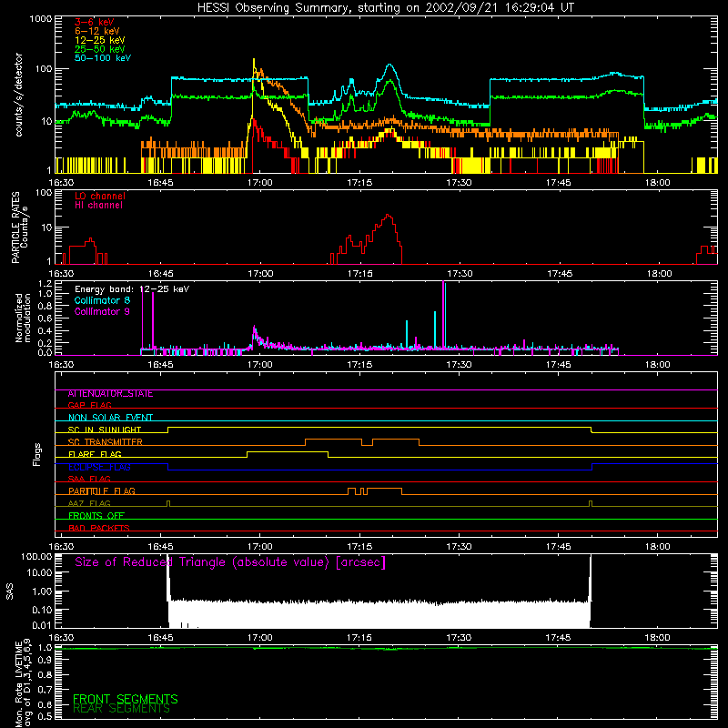Click the Flags vertical axis label
This screenshot has height=728, width=728.
(37, 454)
